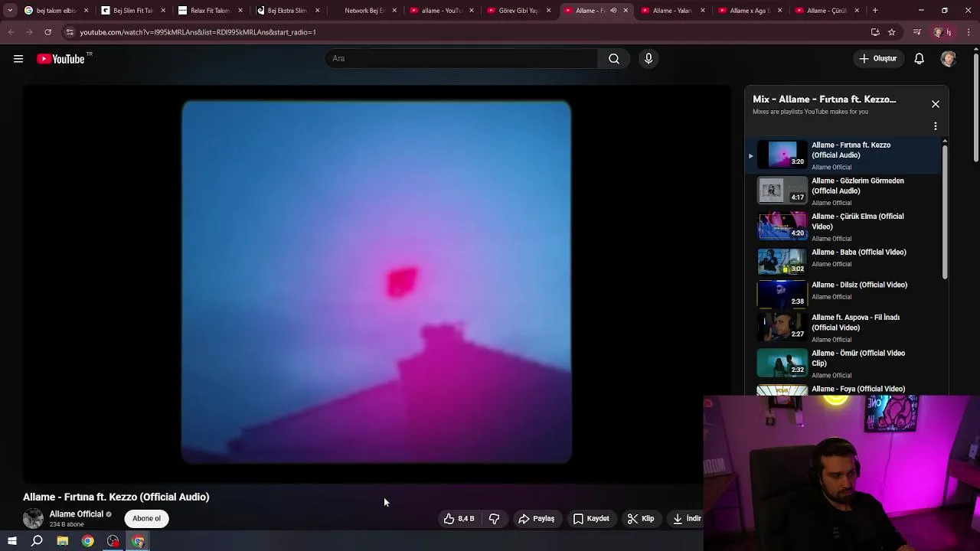The width and height of the screenshot is (980, 551).
Task: Open the notifications bell
Action: (x=919, y=59)
